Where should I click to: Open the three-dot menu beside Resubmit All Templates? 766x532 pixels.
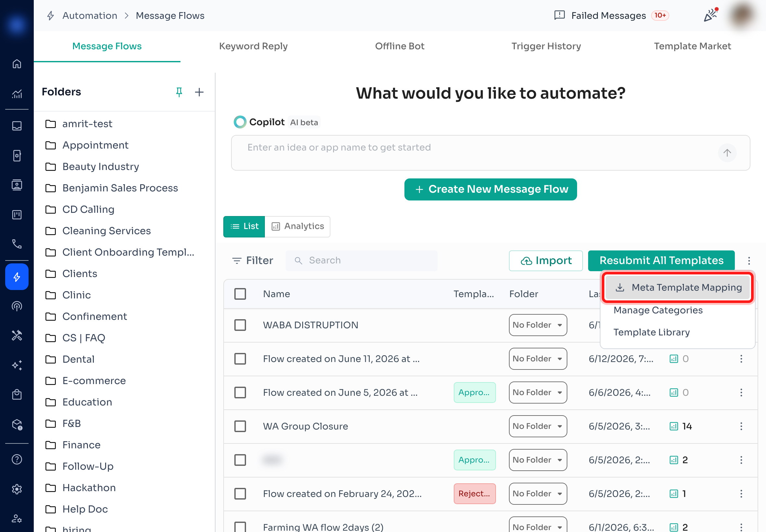click(x=749, y=261)
